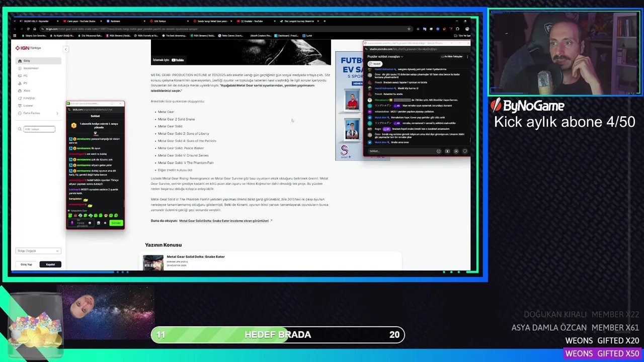This screenshot has height=362, width=644.
Task: Click the HEDEF BRADA progress bar
Action: (x=278, y=335)
